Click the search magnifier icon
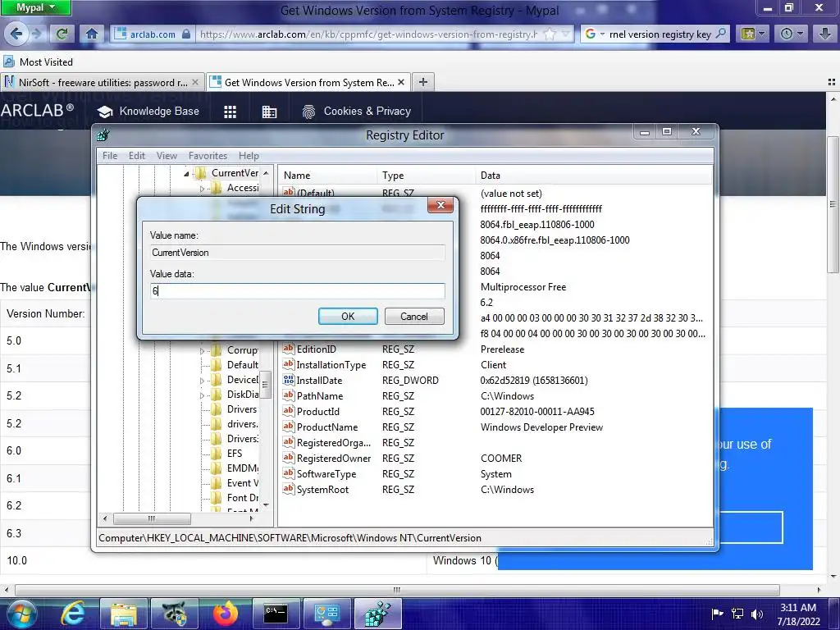Screen dimensions: 840x630 (721, 34)
